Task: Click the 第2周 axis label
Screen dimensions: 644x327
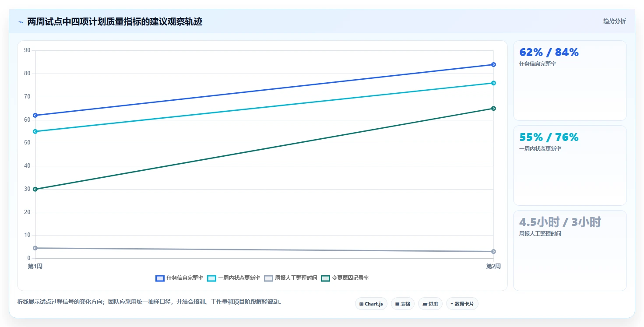Action: (493, 266)
